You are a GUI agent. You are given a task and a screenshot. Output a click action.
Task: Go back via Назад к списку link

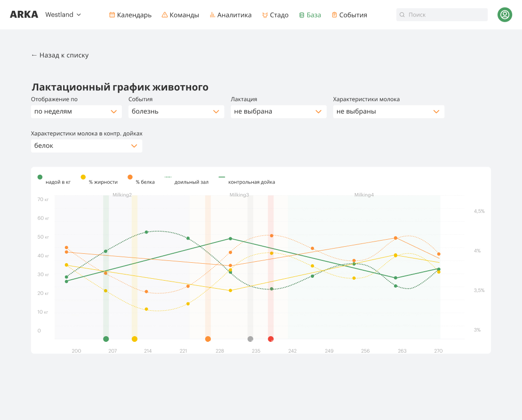click(60, 55)
